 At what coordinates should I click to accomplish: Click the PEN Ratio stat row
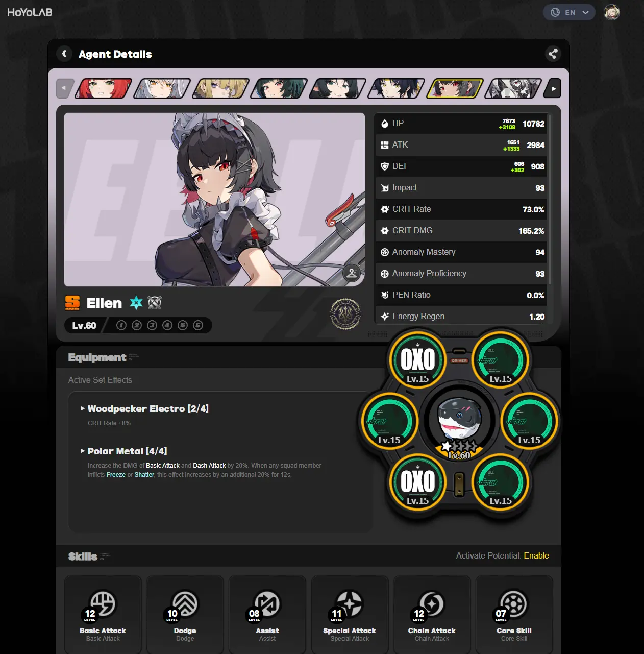coord(461,295)
